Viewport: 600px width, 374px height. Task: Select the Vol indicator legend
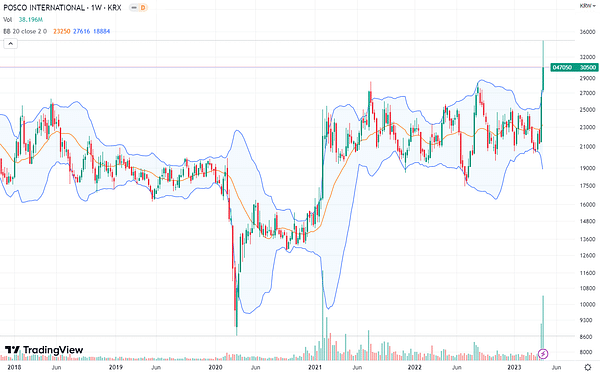(8, 20)
